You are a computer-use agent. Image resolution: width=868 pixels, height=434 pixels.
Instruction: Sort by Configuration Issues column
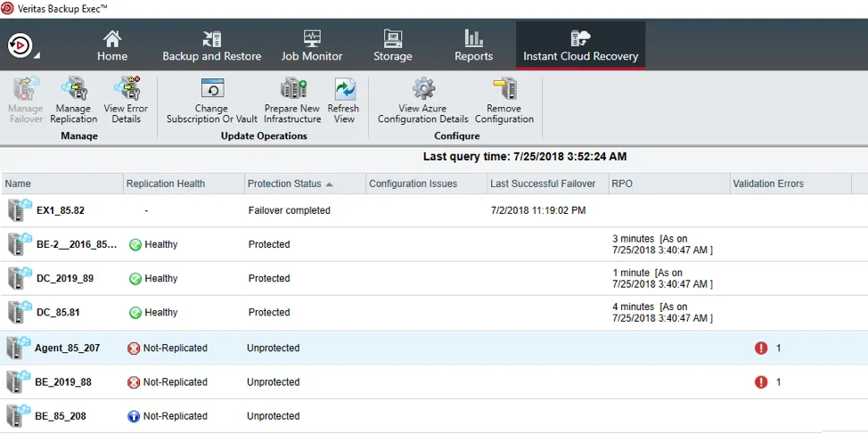(x=426, y=184)
